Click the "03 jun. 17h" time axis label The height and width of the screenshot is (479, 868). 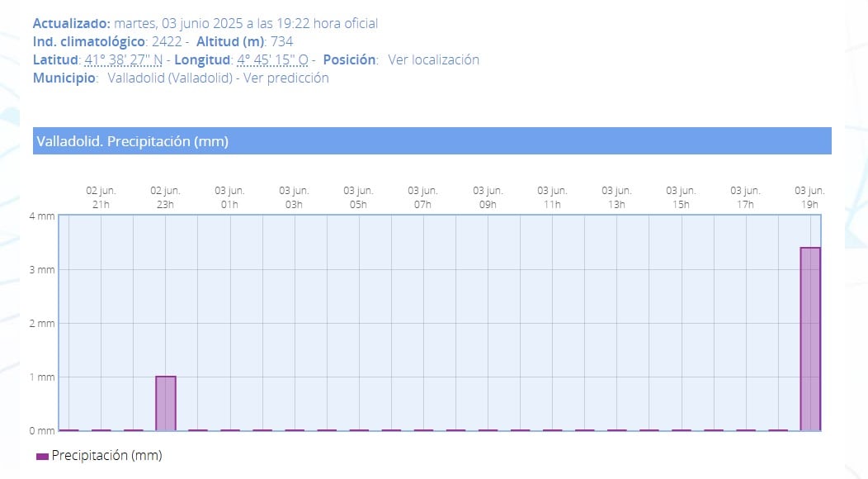pyautogui.click(x=745, y=197)
